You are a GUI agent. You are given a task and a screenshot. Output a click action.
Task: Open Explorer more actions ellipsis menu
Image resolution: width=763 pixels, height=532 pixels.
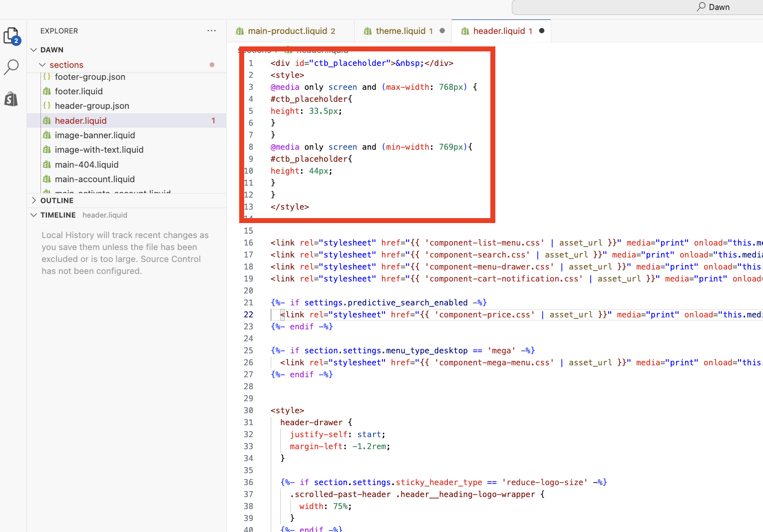coord(212,31)
